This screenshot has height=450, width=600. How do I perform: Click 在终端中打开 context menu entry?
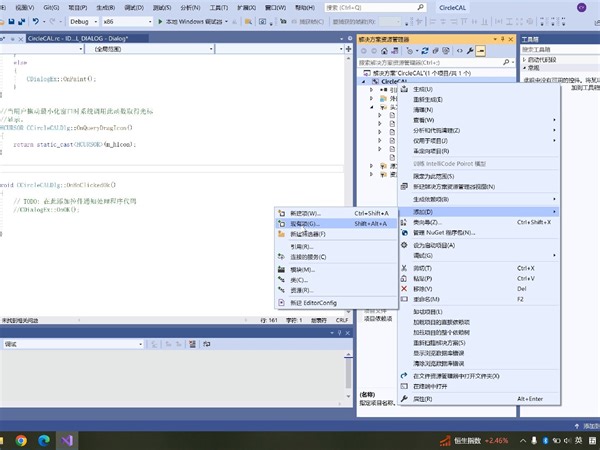479,386
